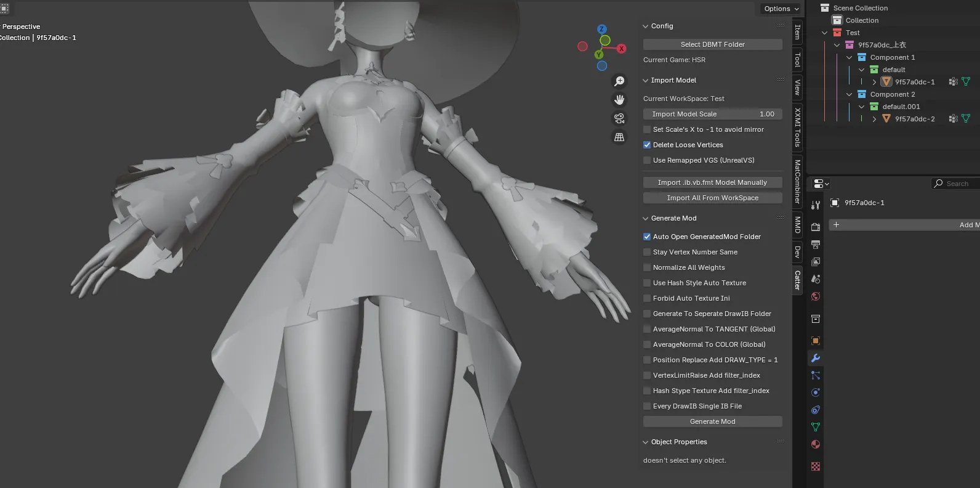Enable Set Scale's X to -1 checkbox

coord(647,129)
